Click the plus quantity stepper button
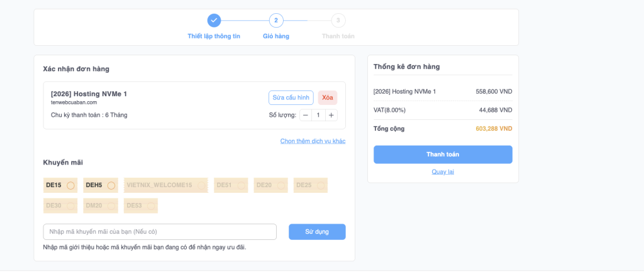Screen dimensions: 644x272 click(331, 115)
